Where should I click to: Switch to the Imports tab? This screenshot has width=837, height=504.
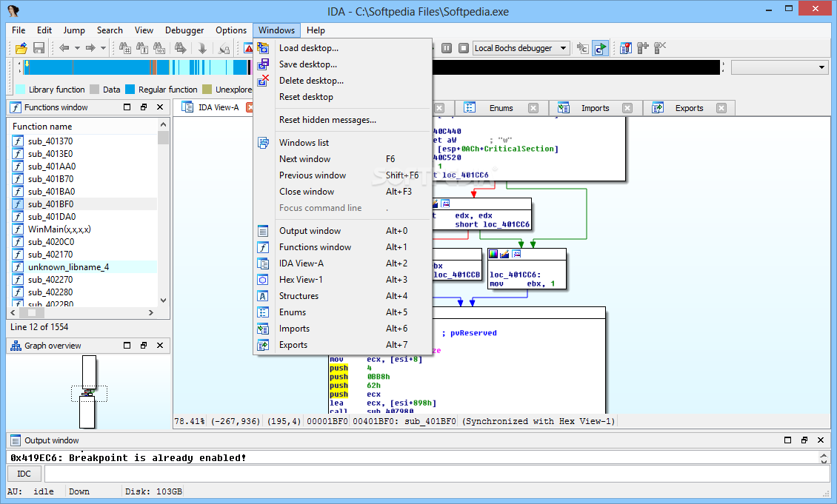(596, 108)
